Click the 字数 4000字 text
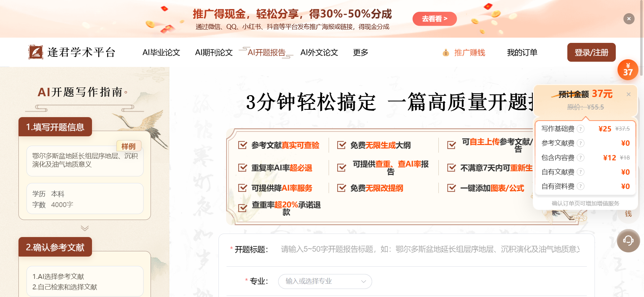 (x=53, y=205)
